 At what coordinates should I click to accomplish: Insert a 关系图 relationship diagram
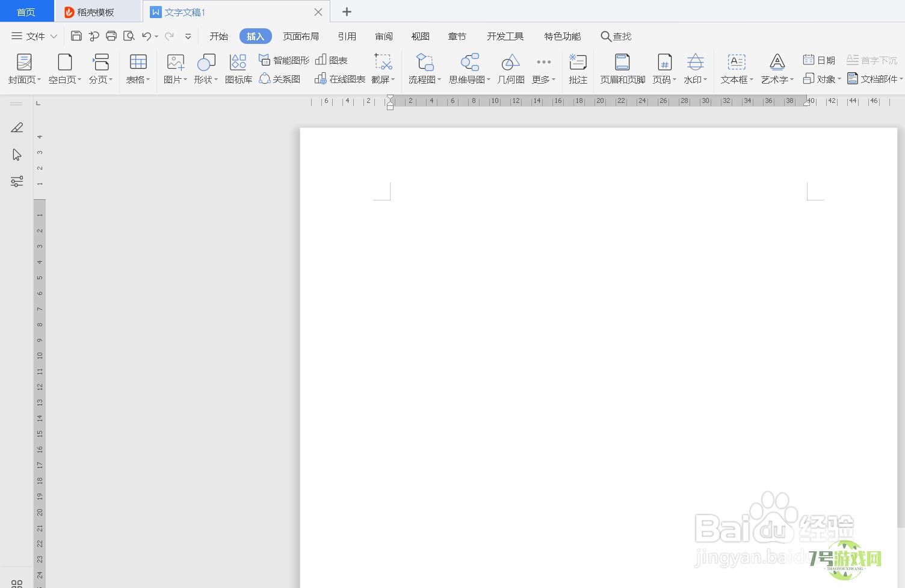pyautogui.click(x=280, y=79)
